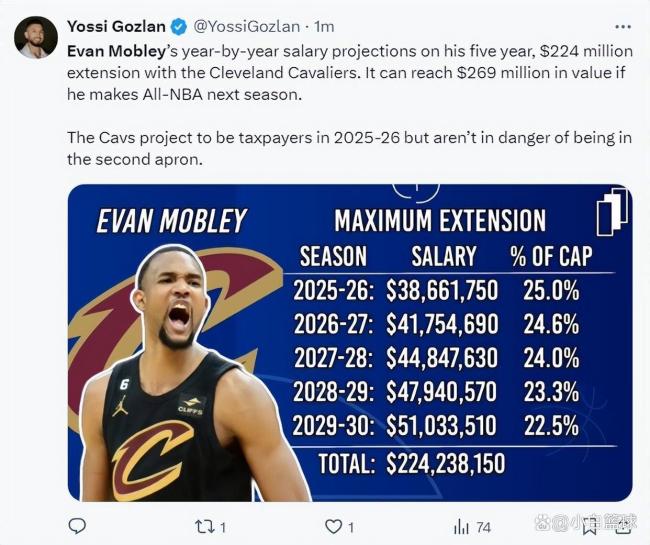Click the blue verified badge
Viewport: 650px width, 545px height.
click(179, 27)
